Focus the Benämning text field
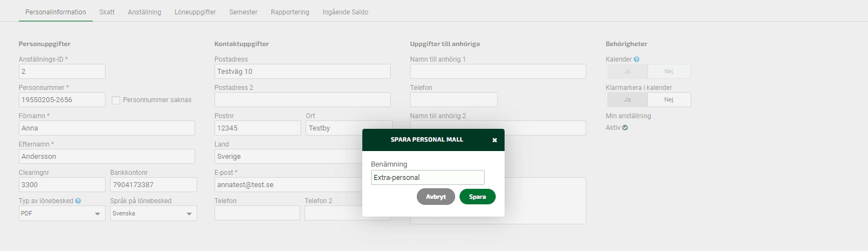868x251 pixels. (x=428, y=178)
